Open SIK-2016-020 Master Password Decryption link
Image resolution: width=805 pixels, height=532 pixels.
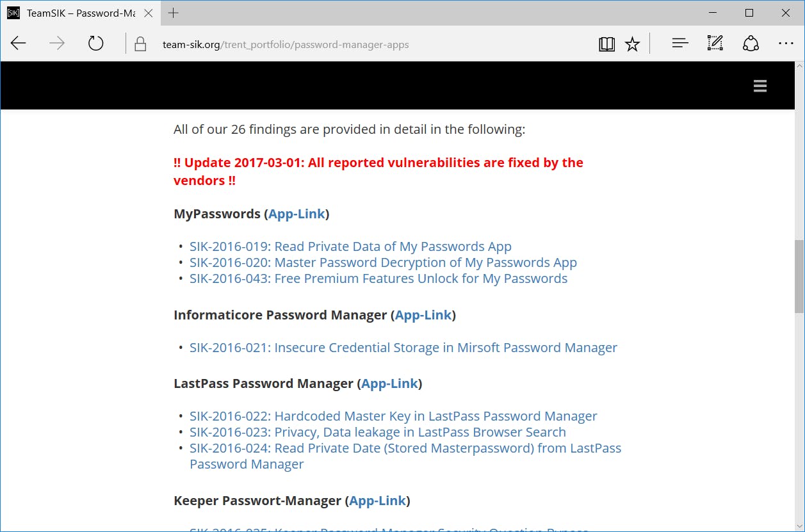[x=383, y=262]
